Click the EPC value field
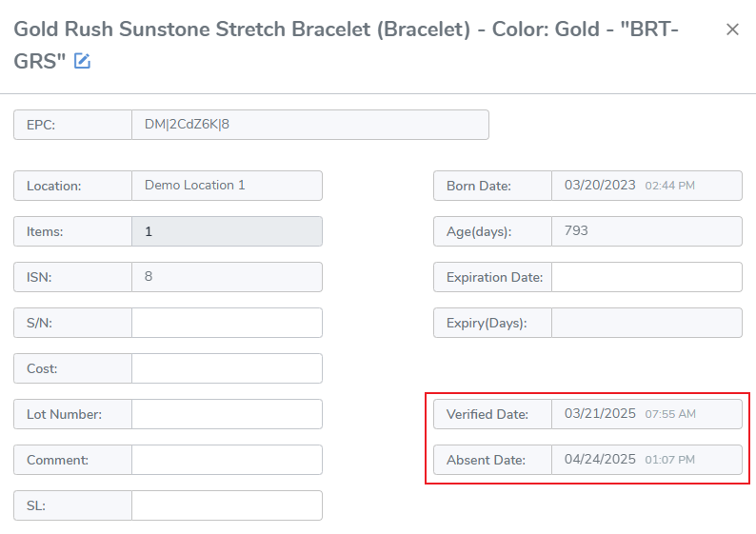Viewport: 756px width, 534px height. [310, 125]
